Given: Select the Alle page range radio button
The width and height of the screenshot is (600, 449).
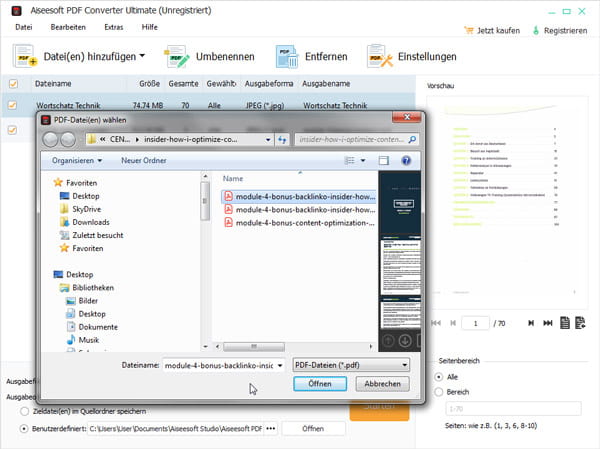Looking at the screenshot, I should tap(439, 377).
